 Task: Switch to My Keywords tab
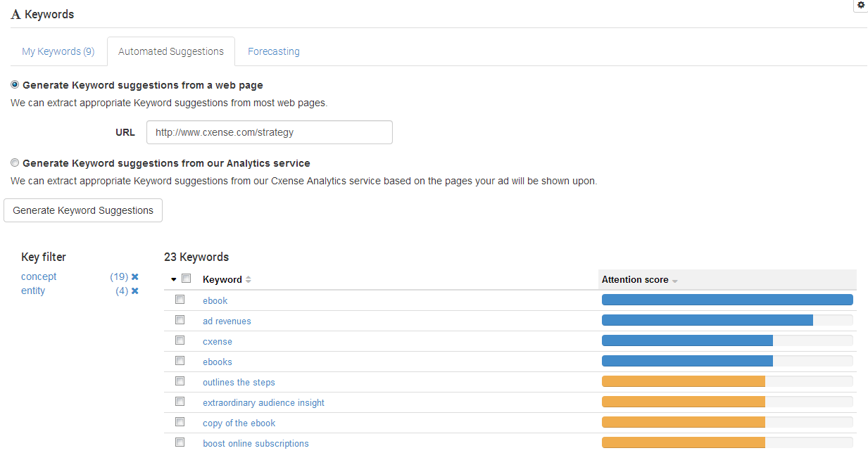pyautogui.click(x=58, y=51)
